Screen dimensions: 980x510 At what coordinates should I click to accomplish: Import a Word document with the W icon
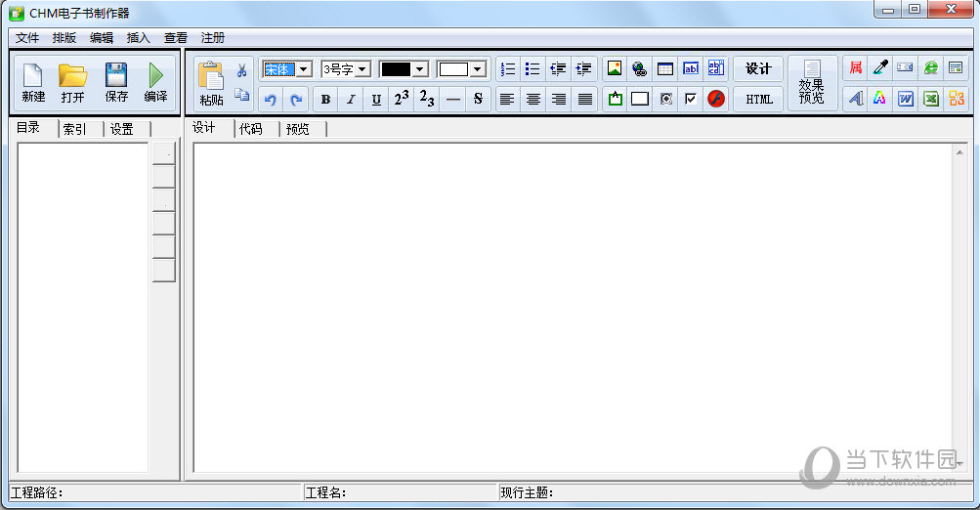click(905, 98)
